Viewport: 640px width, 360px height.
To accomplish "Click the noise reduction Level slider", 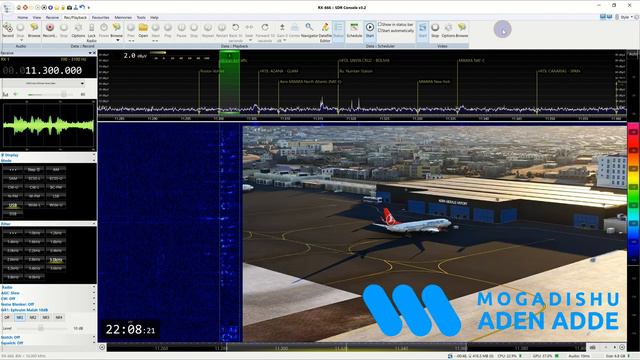I will 42,328.
